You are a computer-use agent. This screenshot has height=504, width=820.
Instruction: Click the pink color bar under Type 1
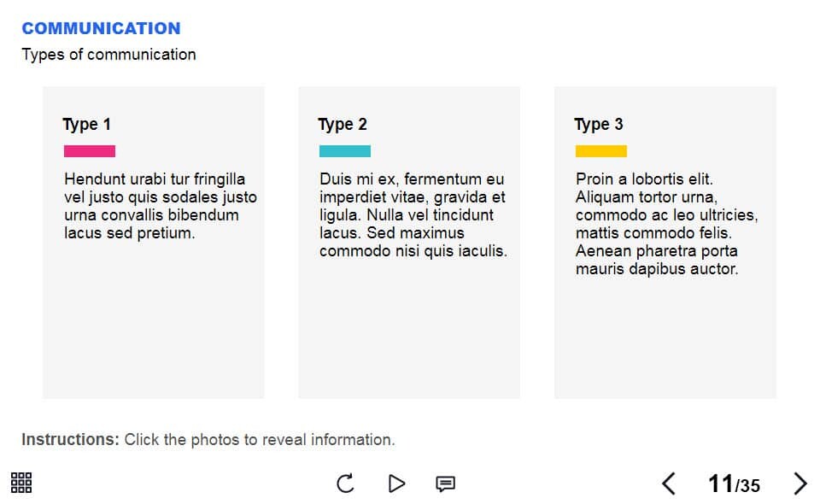click(x=89, y=151)
